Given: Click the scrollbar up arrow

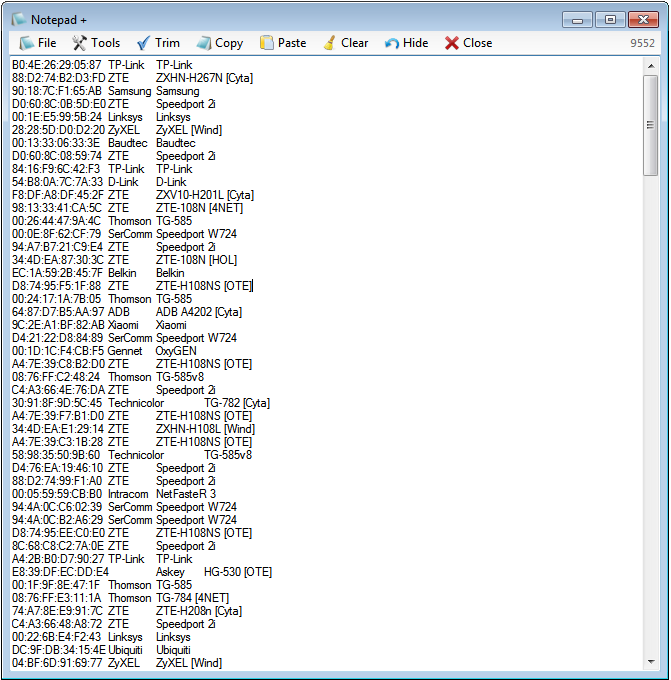Looking at the screenshot, I should point(650,65).
